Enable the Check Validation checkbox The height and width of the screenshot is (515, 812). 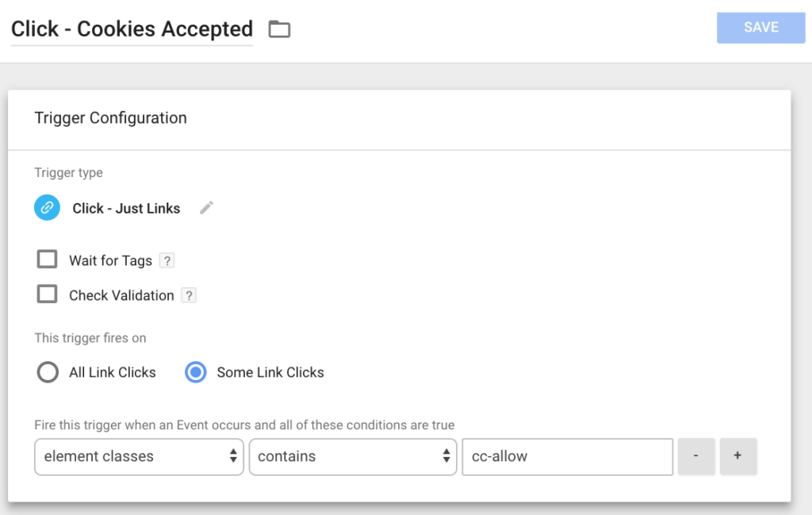pyautogui.click(x=47, y=294)
